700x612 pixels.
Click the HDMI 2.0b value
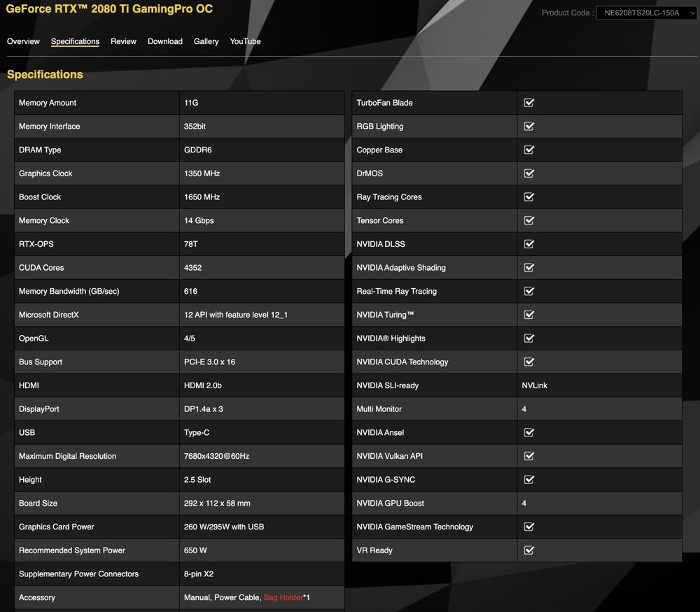point(203,385)
